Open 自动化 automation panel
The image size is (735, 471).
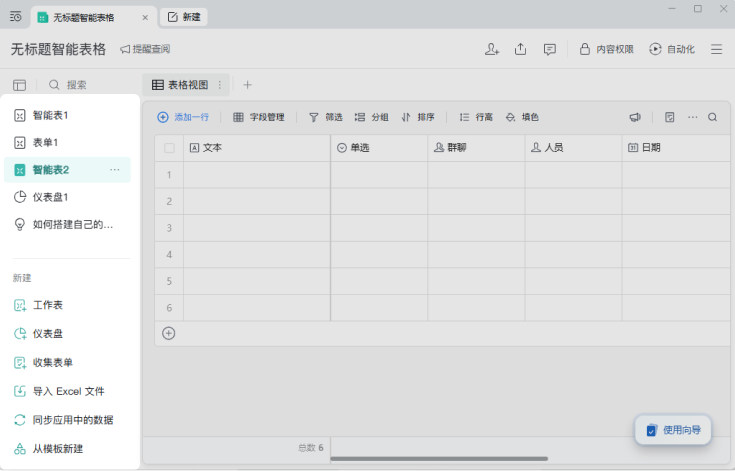click(x=671, y=49)
